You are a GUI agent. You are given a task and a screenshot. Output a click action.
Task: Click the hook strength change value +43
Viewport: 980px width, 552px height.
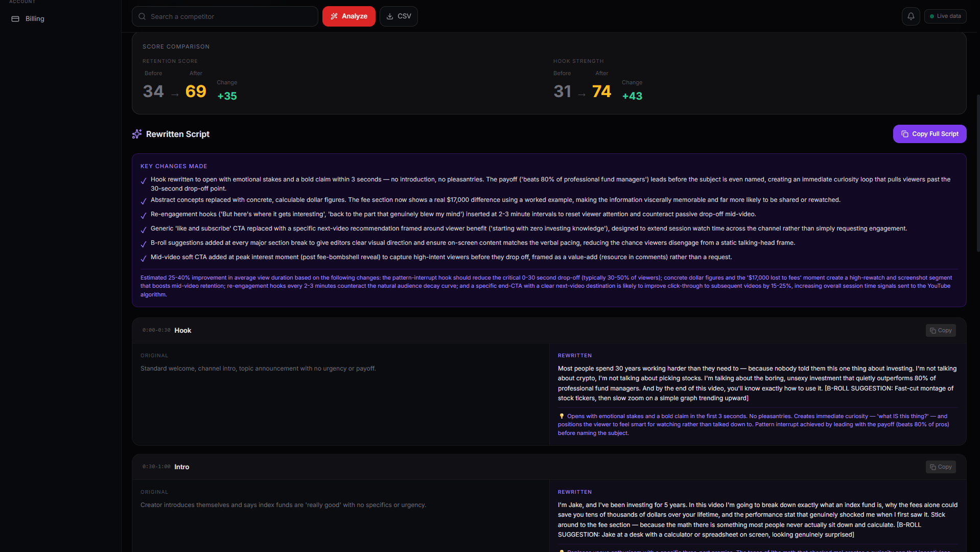632,96
